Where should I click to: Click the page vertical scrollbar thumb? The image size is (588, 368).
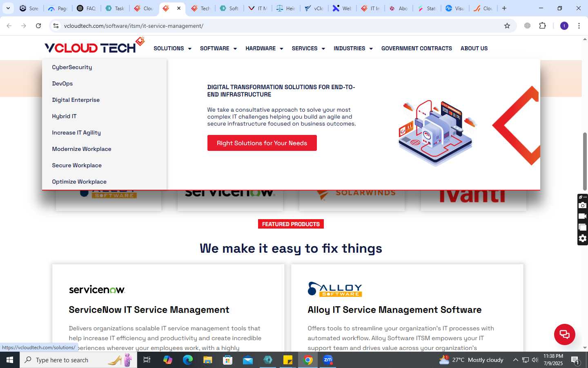pos(585,162)
